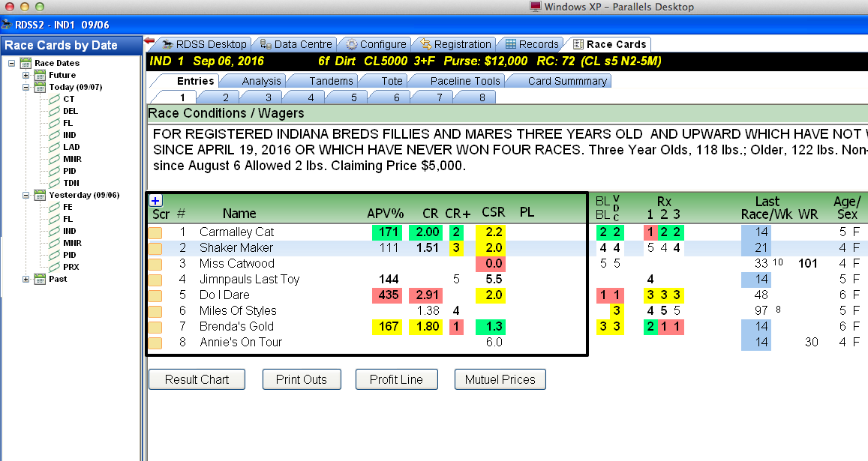Toggle scratch box for Do I Dare

coord(155,296)
